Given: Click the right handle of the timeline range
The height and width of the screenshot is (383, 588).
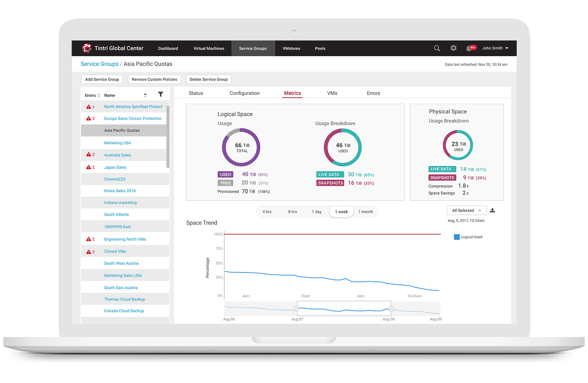Looking at the screenshot, I should point(391,309).
